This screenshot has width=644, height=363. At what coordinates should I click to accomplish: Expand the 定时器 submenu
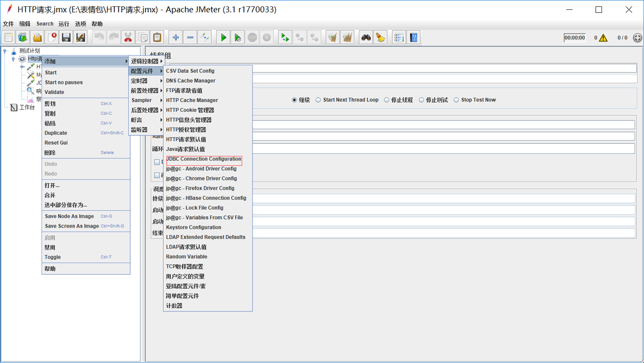[x=146, y=81]
